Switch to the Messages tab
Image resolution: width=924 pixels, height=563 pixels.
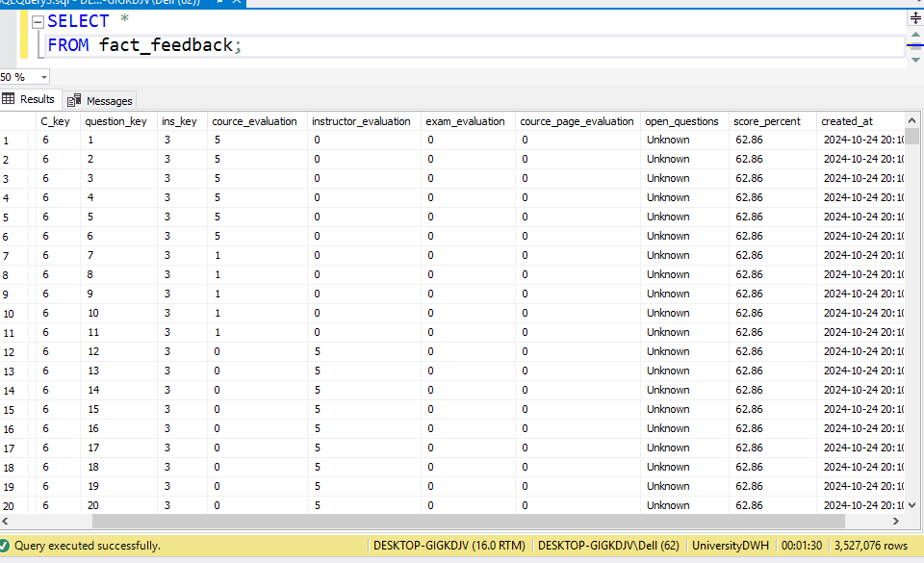[x=100, y=101]
